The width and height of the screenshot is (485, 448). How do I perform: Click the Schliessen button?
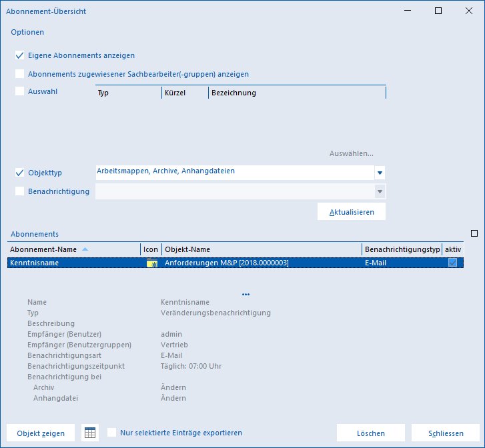(x=446, y=433)
